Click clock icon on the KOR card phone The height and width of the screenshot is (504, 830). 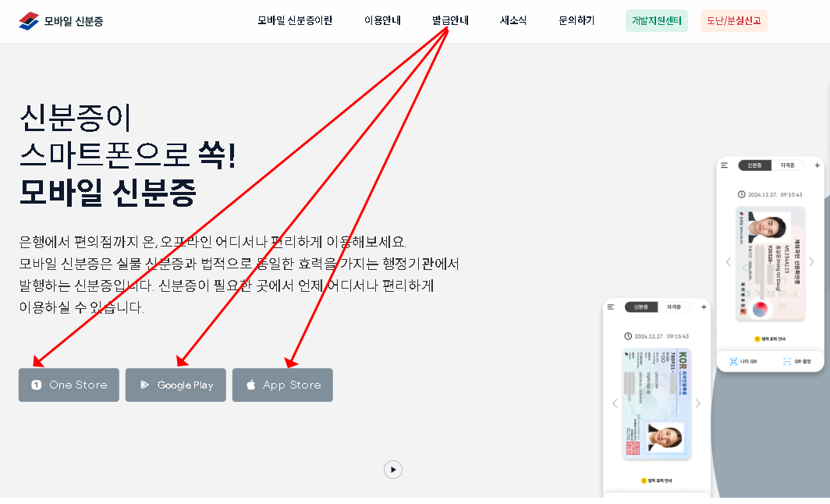(628, 336)
